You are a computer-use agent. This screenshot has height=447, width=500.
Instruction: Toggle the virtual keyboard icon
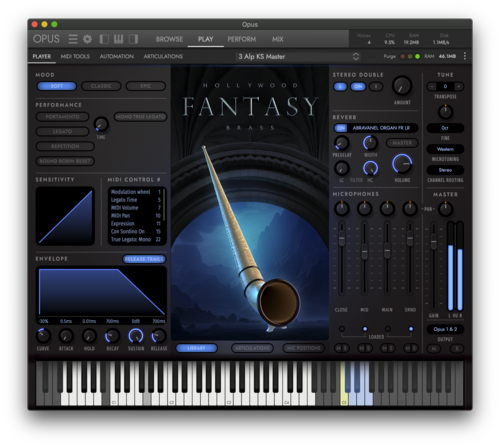click(x=118, y=39)
